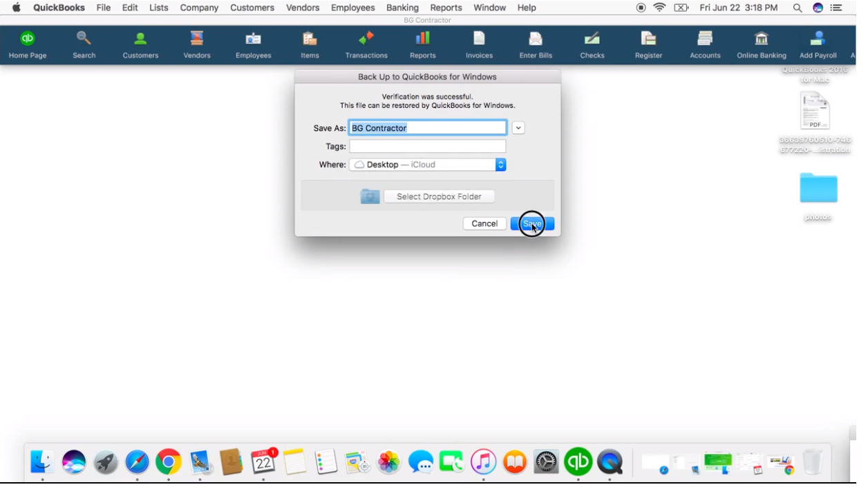Screen dimensions: 868x487
Task: Open the Register toolbar icon
Action: [x=648, y=45]
